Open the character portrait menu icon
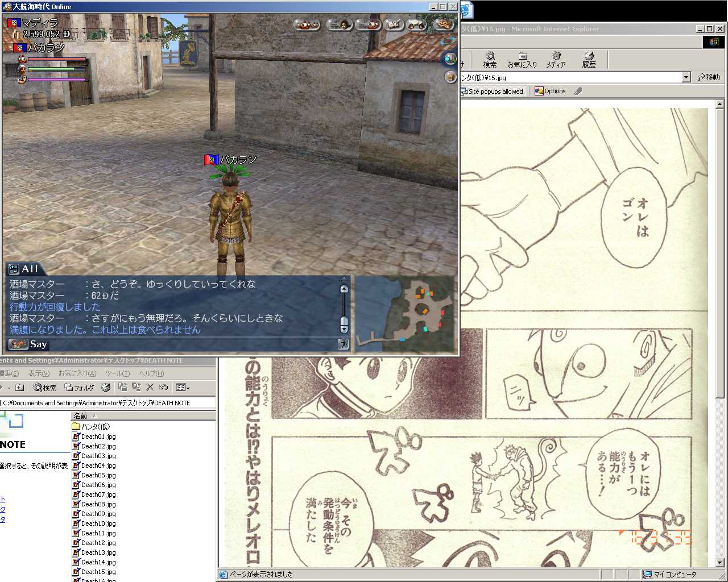The height and width of the screenshot is (582, 728). click(x=339, y=24)
